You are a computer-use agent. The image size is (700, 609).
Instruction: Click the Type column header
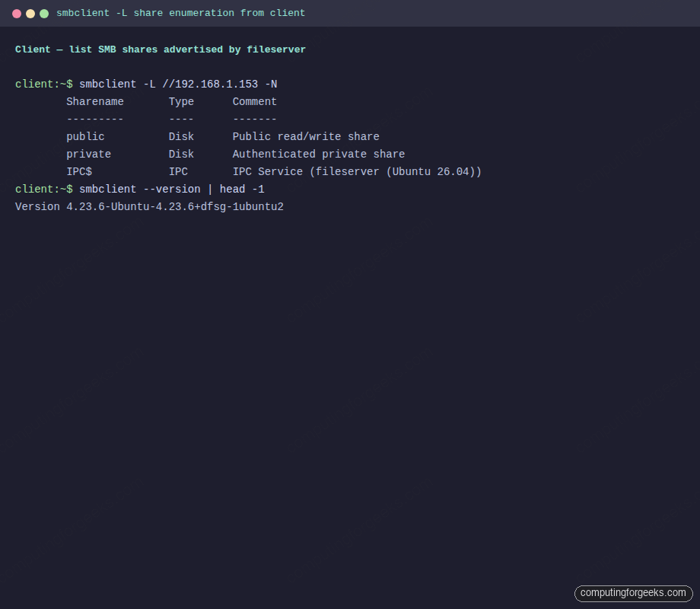click(x=181, y=101)
